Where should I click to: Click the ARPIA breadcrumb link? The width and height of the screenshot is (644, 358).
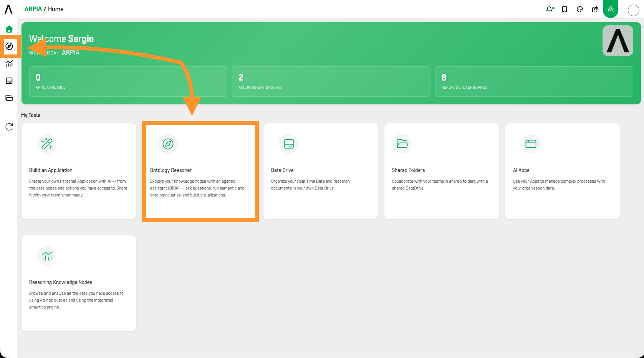pos(33,9)
